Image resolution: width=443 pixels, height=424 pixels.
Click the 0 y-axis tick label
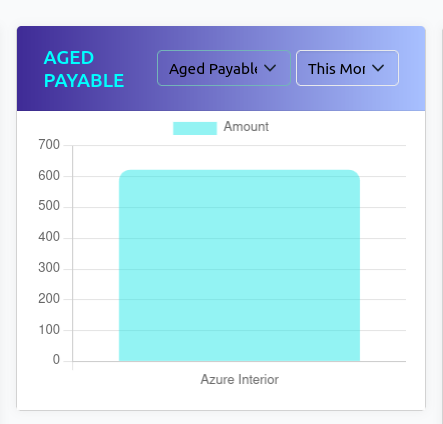[56, 360]
